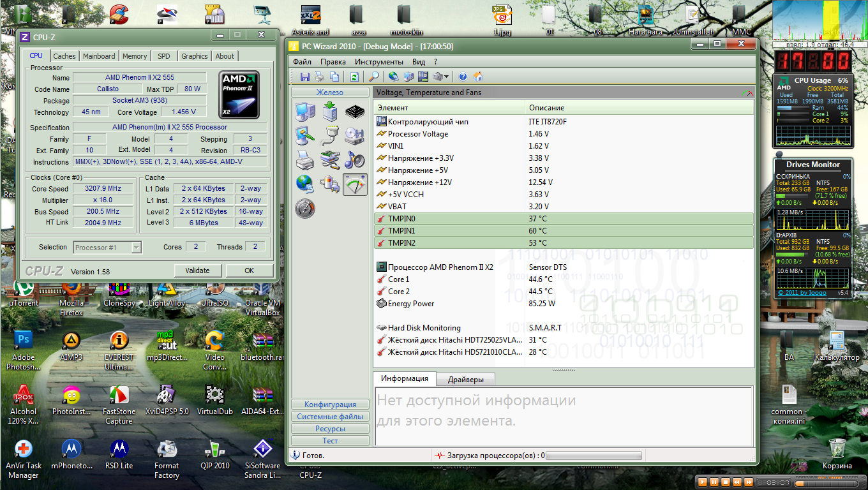Select the Processor black chip icon
This screenshot has width=868, height=490.
(x=355, y=112)
